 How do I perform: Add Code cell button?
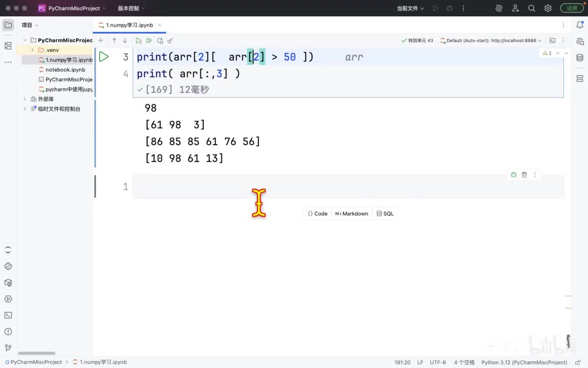pyautogui.click(x=317, y=214)
